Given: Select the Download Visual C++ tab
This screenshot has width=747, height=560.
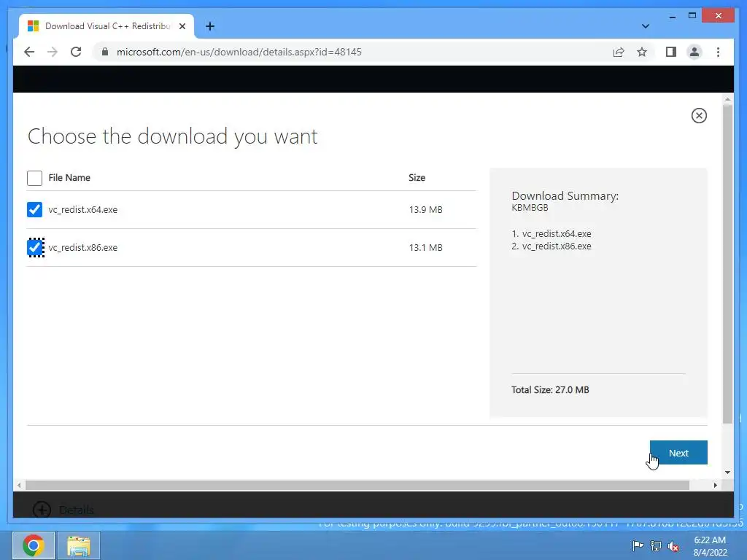Looking at the screenshot, I should tap(107, 26).
